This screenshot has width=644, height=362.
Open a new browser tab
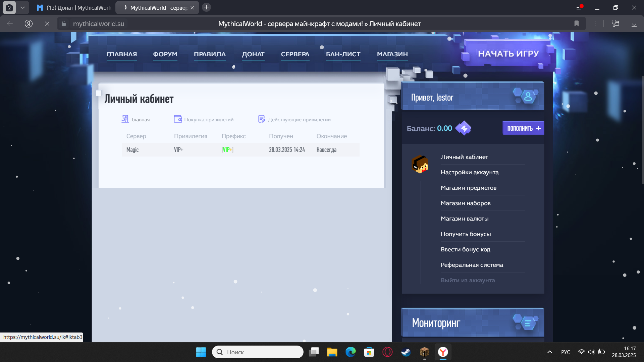[206, 7]
